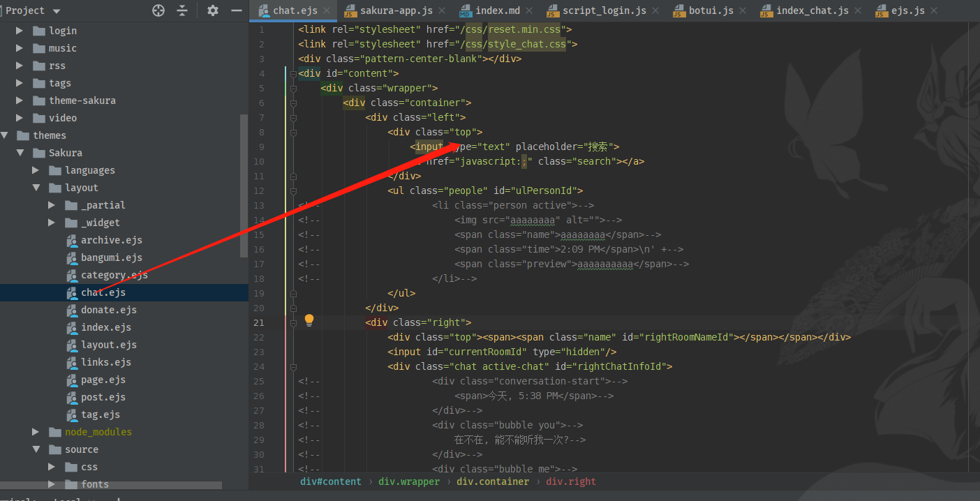
Task: Click the yellow lightbulb intention icon
Action: 309,320
